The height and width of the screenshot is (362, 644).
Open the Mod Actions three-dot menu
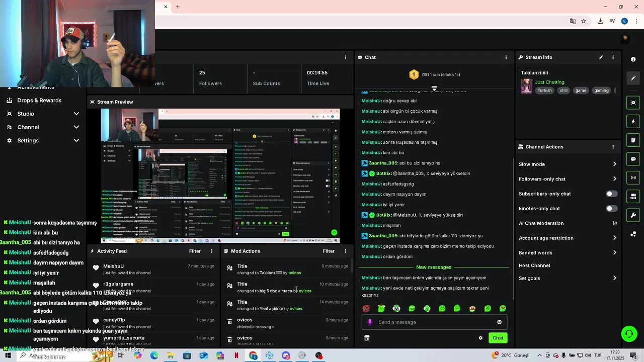(345, 251)
